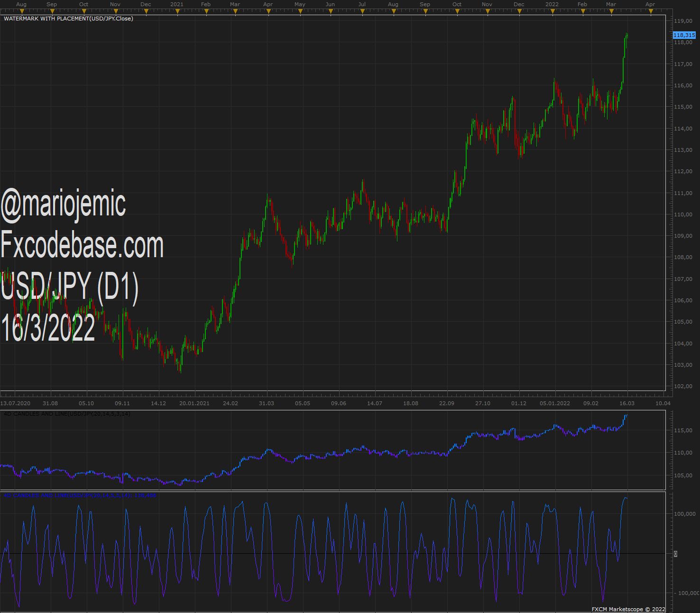Click the 119,00 price level on axis
Screen dimensions: 700x613
(683, 21)
